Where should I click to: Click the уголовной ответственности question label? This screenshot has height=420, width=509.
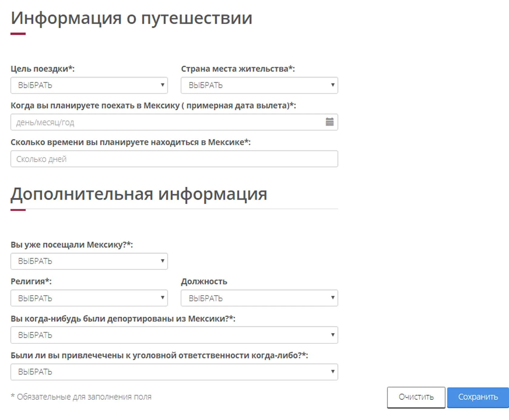(159, 355)
